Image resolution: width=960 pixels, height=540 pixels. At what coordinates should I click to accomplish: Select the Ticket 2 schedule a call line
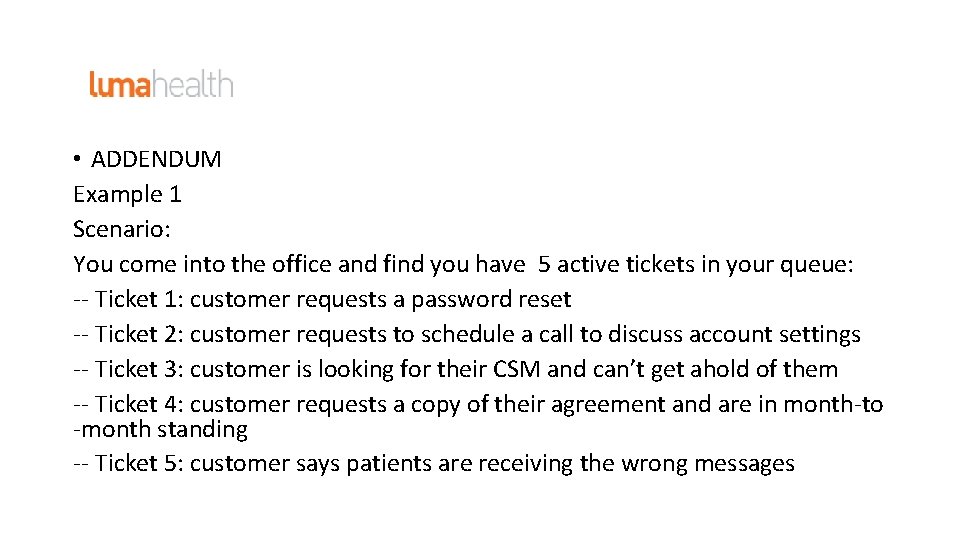click(x=467, y=334)
